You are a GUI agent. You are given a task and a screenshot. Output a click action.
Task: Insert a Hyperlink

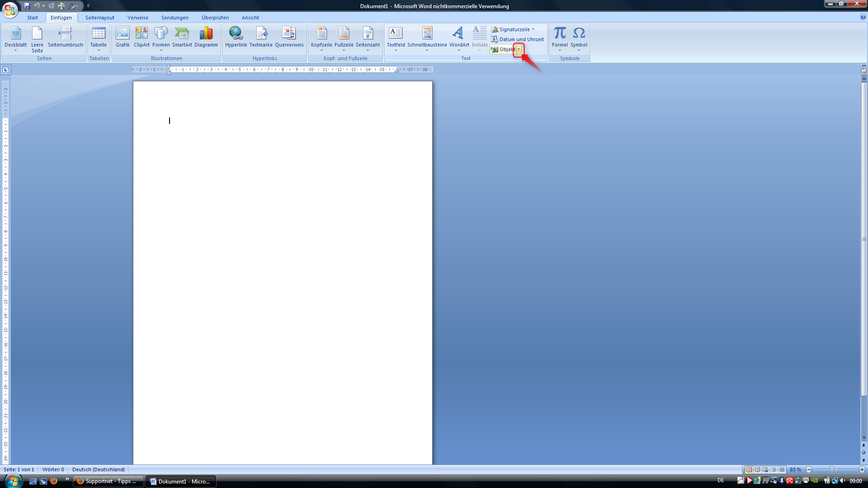236,37
